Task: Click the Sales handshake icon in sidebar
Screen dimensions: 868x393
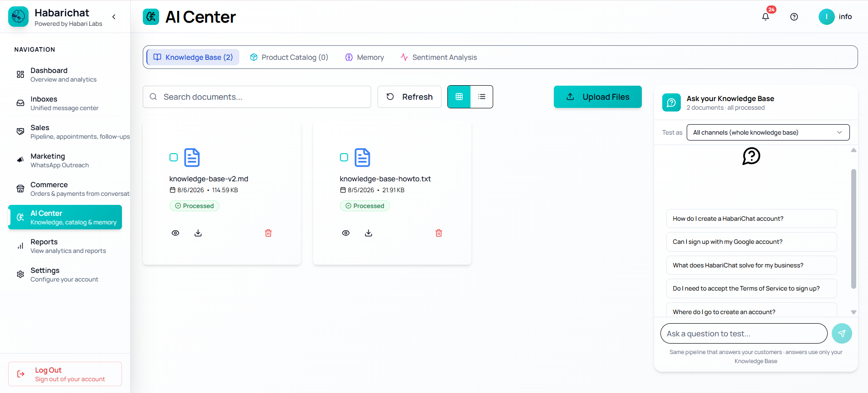Action: point(20,131)
